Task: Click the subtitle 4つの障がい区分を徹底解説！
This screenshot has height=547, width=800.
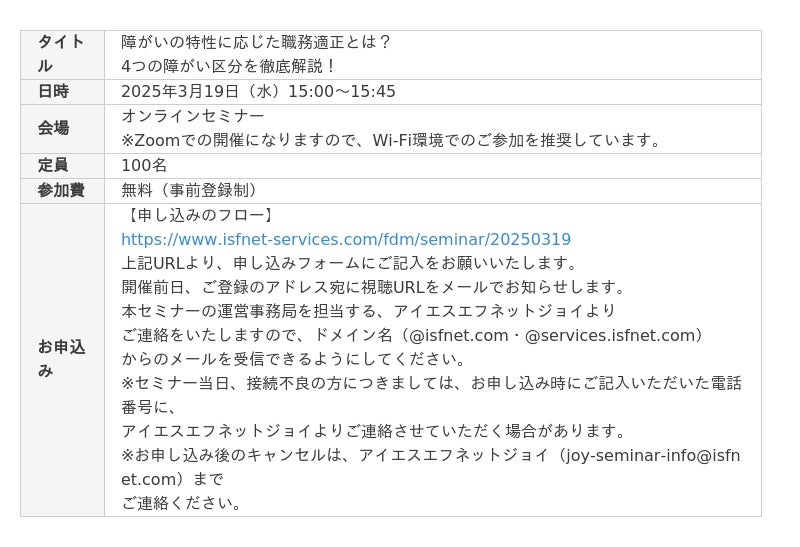Action: coord(229,66)
